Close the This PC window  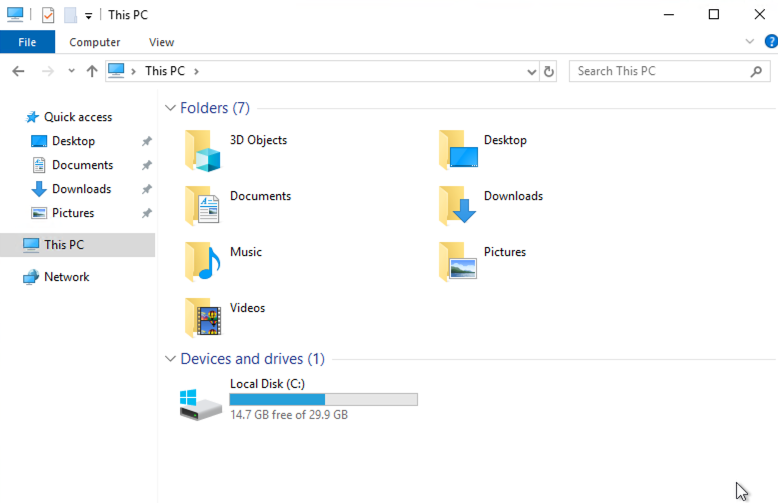point(759,15)
